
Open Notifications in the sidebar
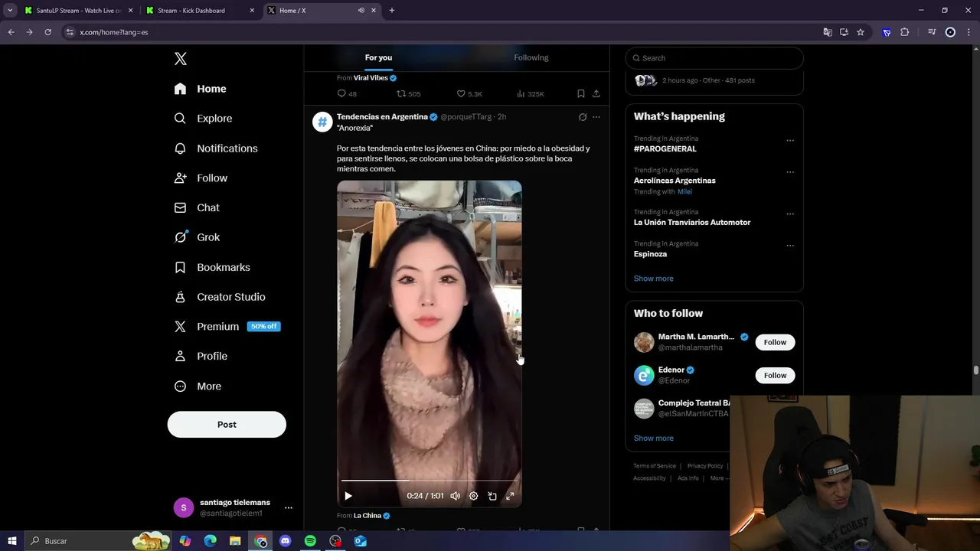tap(216, 148)
